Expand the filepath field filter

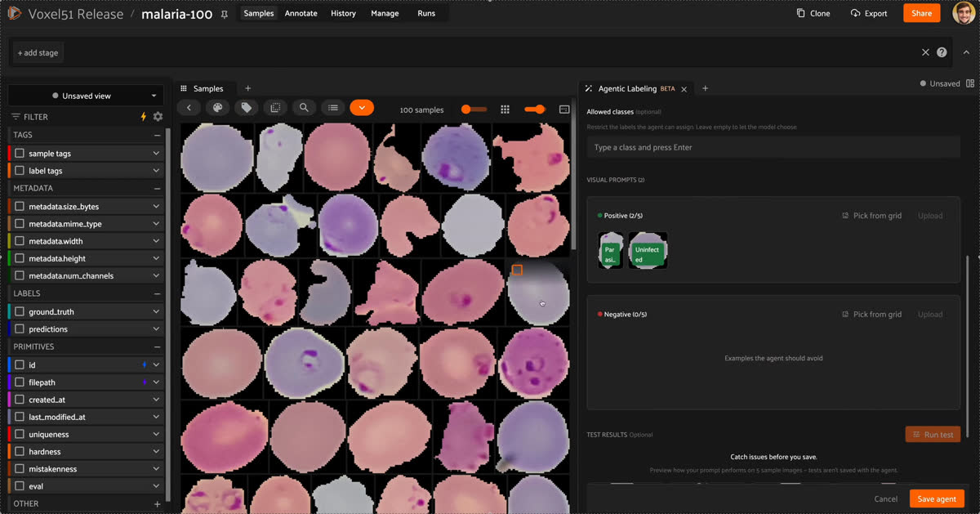tap(156, 382)
